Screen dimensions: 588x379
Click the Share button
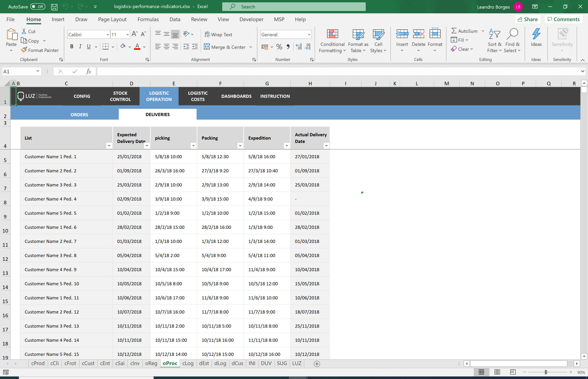pyautogui.click(x=528, y=19)
